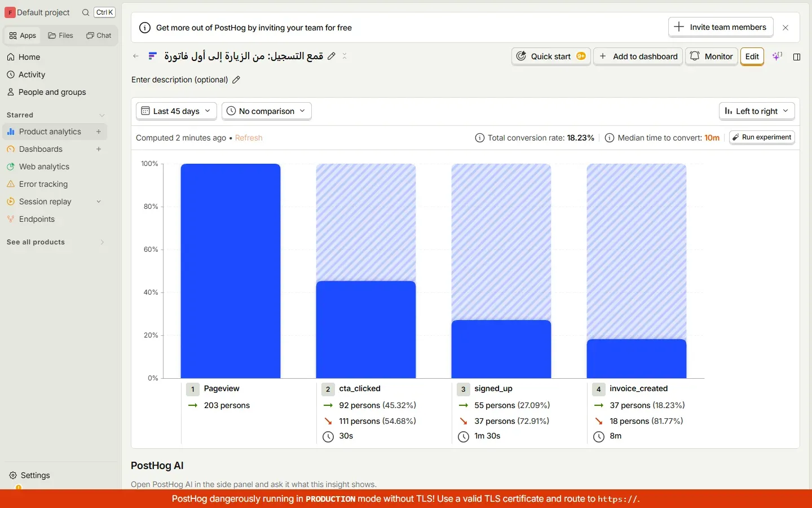
Task: Edit description using its pencil icon
Action: click(x=236, y=80)
